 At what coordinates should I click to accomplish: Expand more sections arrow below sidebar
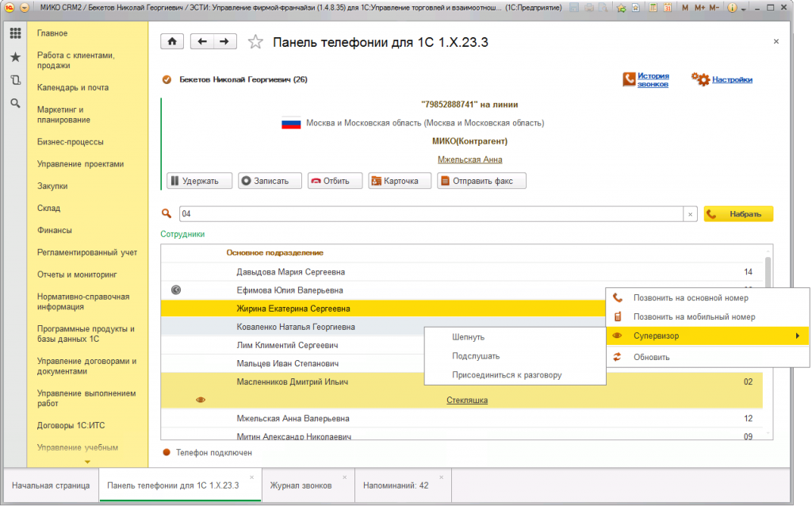(x=87, y=462)
